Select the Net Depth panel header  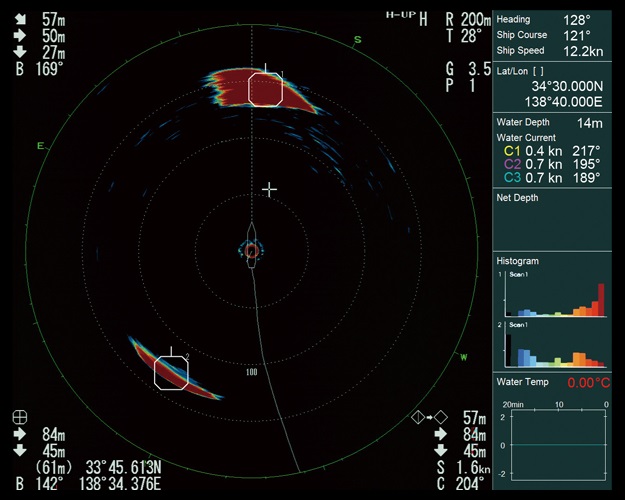517,197
